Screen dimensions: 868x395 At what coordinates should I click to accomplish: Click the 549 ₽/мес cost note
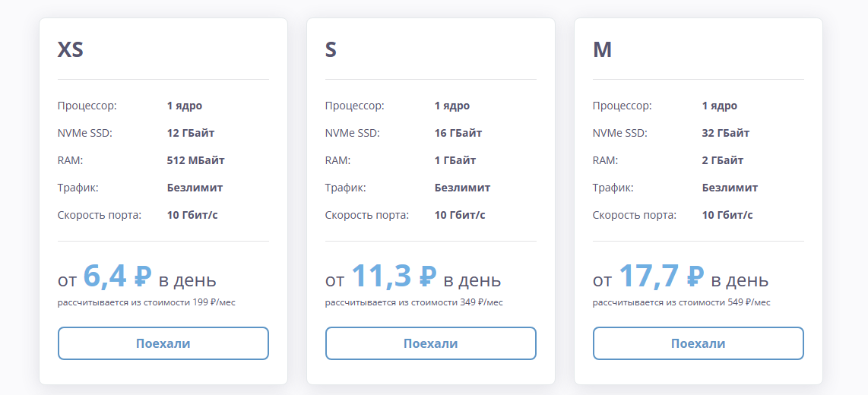682,302
